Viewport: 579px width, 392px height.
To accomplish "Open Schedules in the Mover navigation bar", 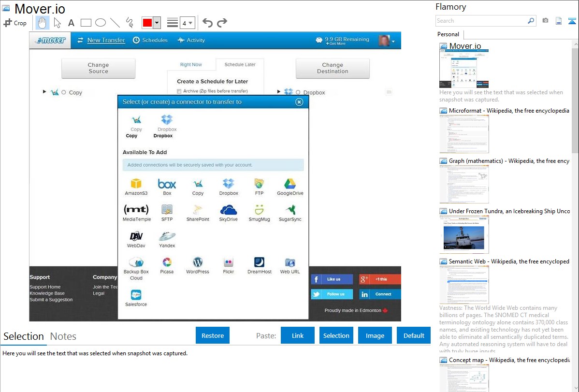I will 150,40.
